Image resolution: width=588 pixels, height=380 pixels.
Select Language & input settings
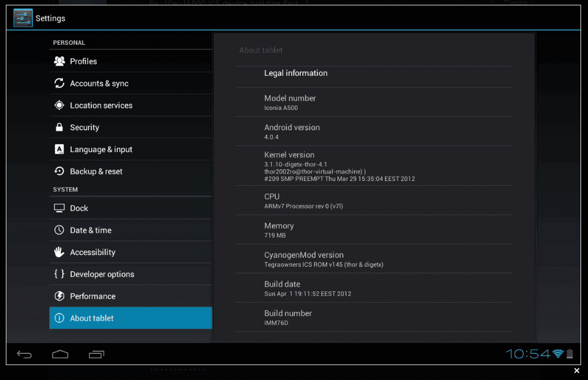click(131, 149)
